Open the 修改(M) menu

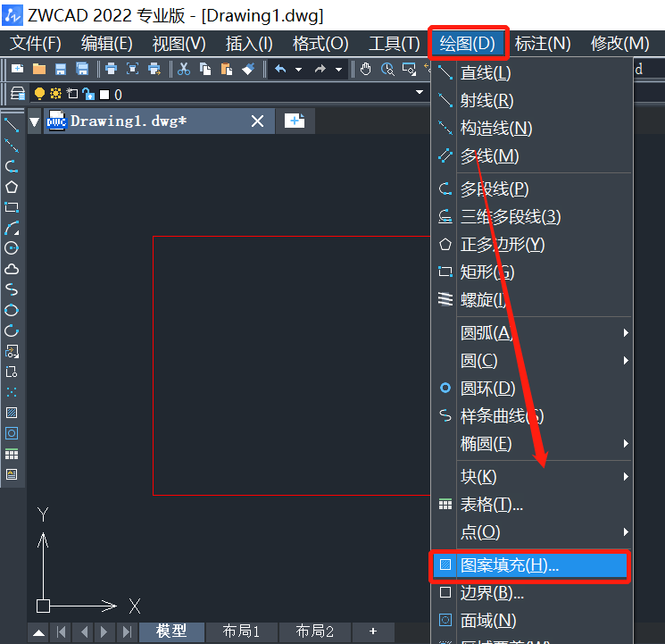pyautogui.click(x=620, y=43)
